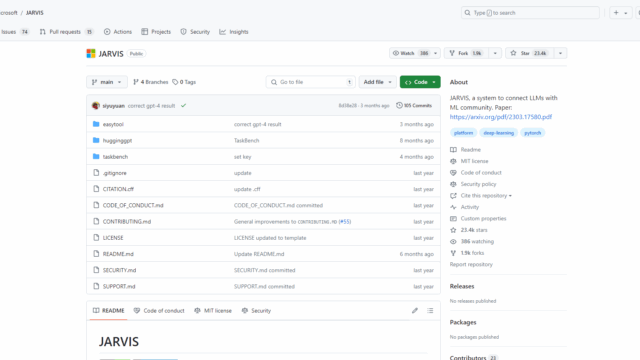Open the MIT license link in About
The height and width of the screenshot is (360, 640).
(469, 161)
